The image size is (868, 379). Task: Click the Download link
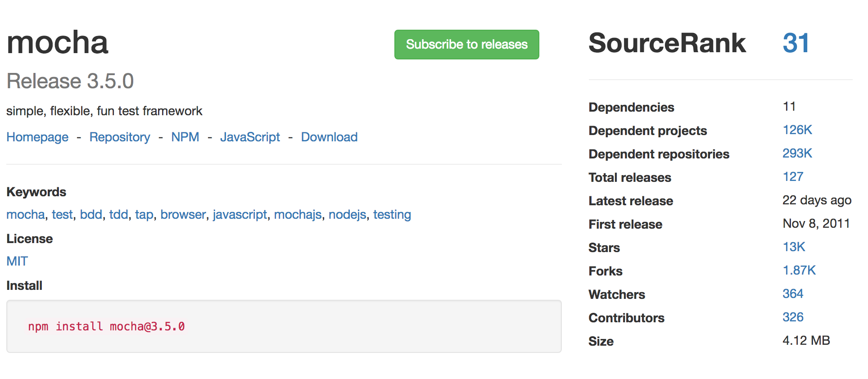click(x=329, y=137)
